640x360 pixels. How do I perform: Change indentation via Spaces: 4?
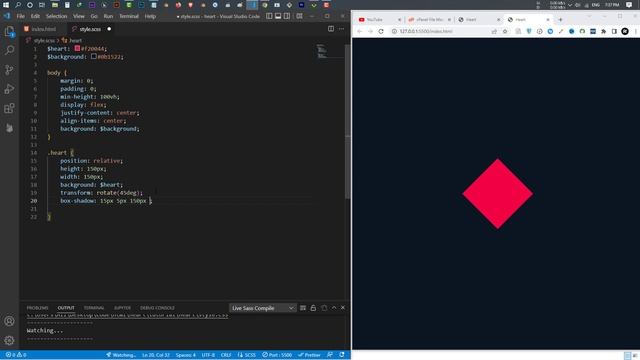coord(186,355)
